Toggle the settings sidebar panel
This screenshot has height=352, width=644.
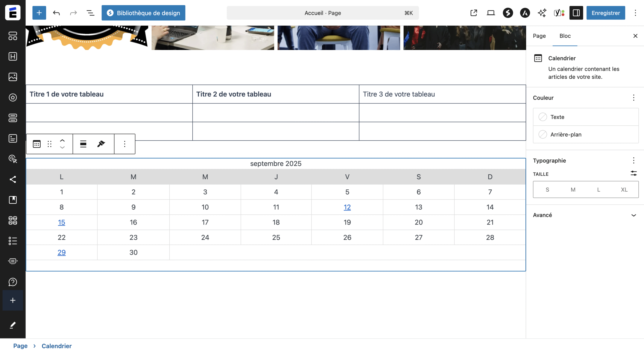(x=576, y=13)
